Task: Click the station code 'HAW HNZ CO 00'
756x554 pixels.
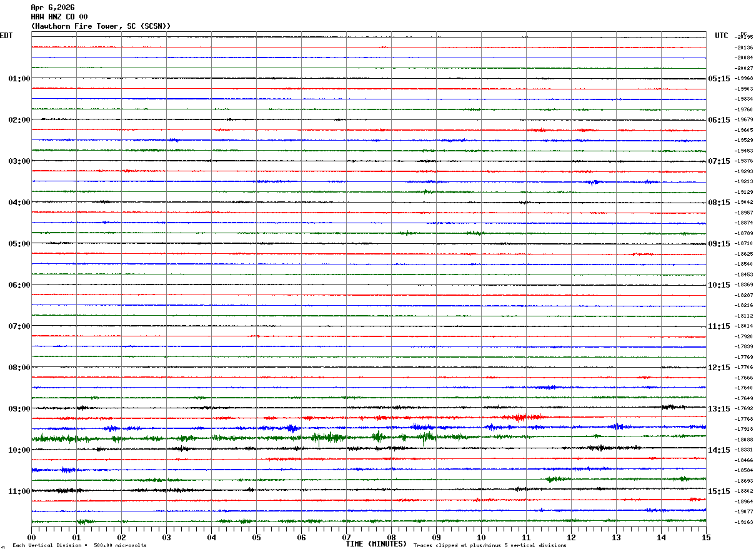Action: click(59, 17)
